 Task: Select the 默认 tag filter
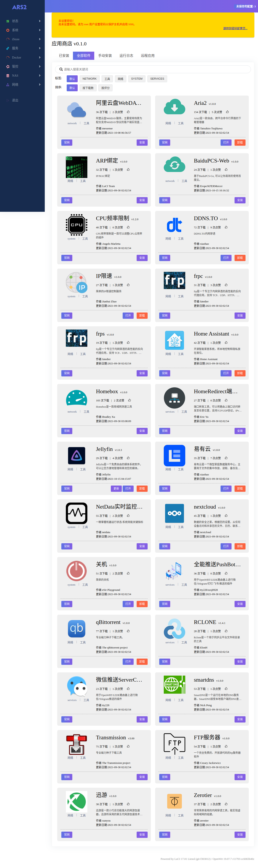point(72,79)
